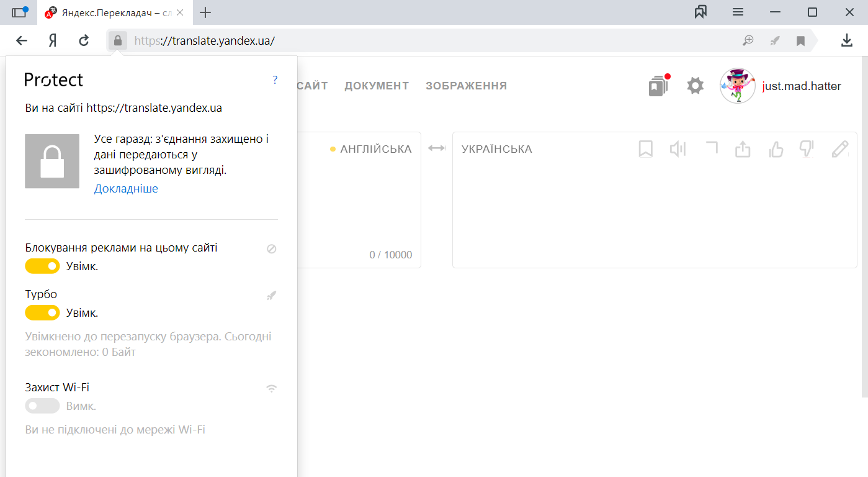Click the text 'Ви на сайті https://translate.yandex.ua'

coord(123,107)
